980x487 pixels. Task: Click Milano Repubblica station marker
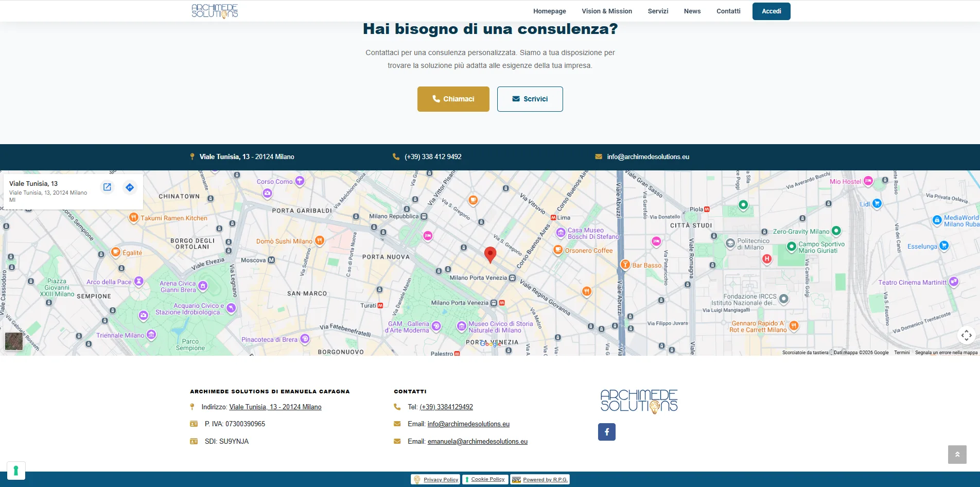click(424, 216)
